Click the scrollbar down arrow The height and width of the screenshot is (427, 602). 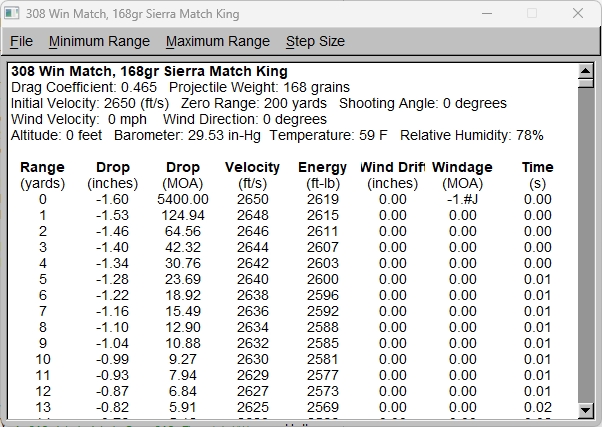(585, 410)
